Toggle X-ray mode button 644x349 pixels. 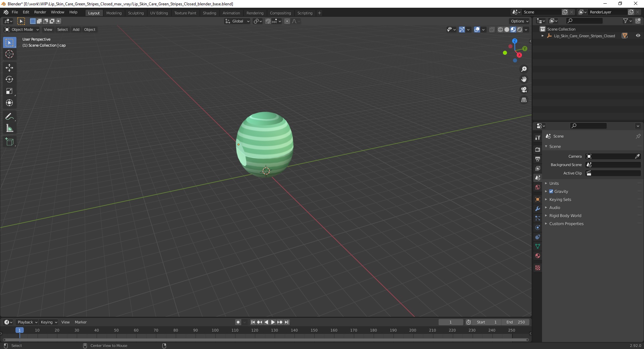tap(492, 30)
